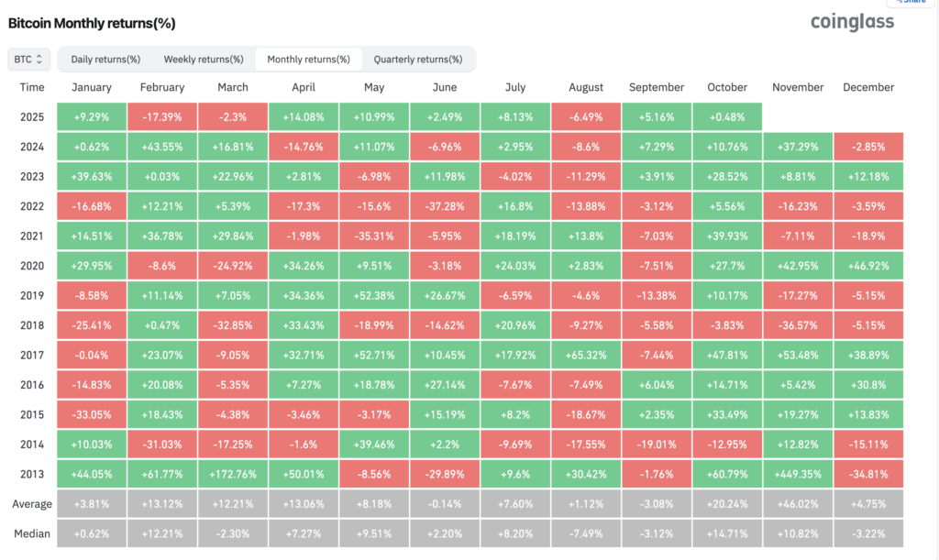Switch to Daily returns(%) tab

[x=105, y=60]
